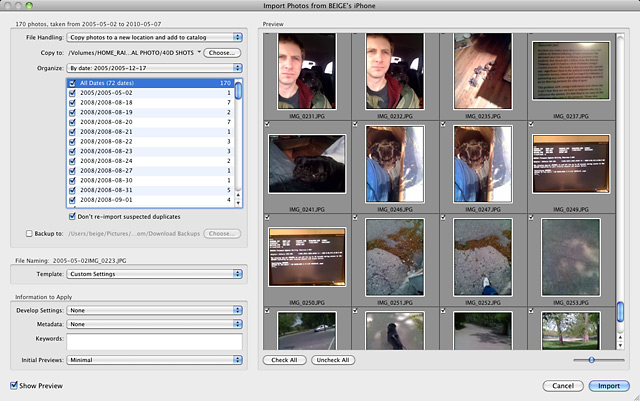Open the Develop Settings dropdown
Screen dimensions: 640x401
click(x=154, y=310)
